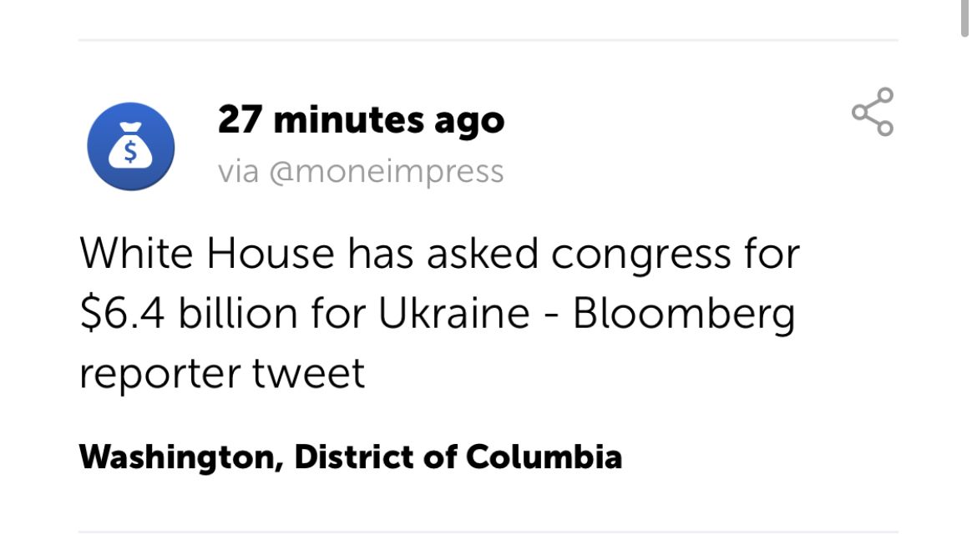Click the word "District" in the location
Screen dimensions: 977x560
(355, 457)
